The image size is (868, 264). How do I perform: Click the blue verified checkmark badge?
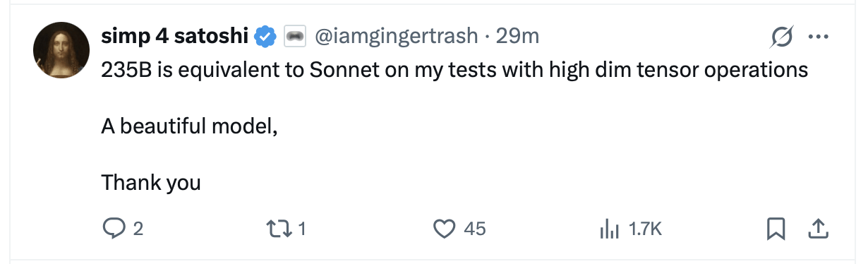point(265,36)
